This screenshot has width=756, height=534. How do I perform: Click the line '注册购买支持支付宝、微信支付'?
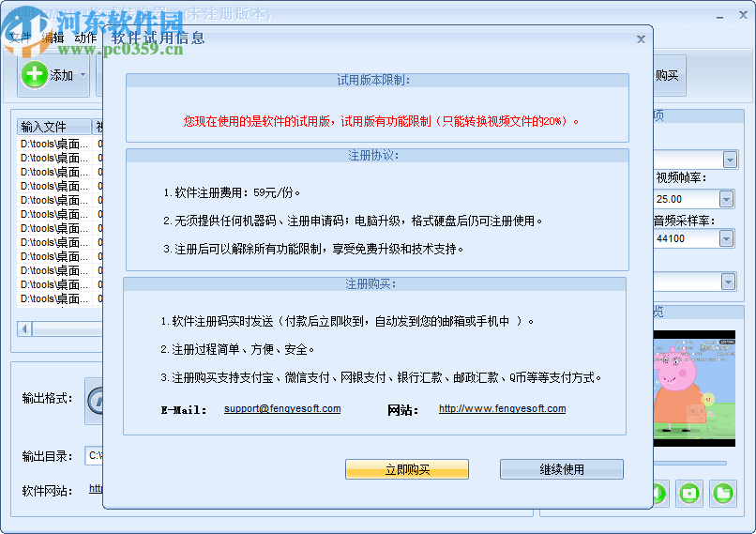(381, 377)
